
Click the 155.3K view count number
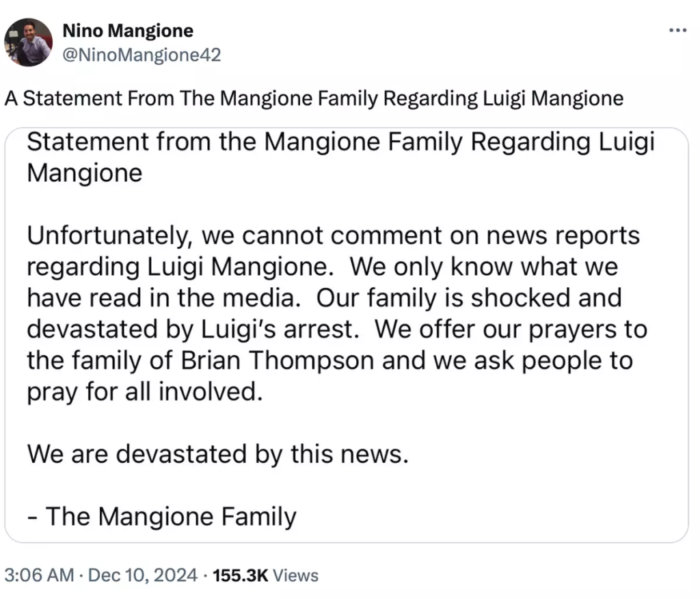tap(241, 575)
